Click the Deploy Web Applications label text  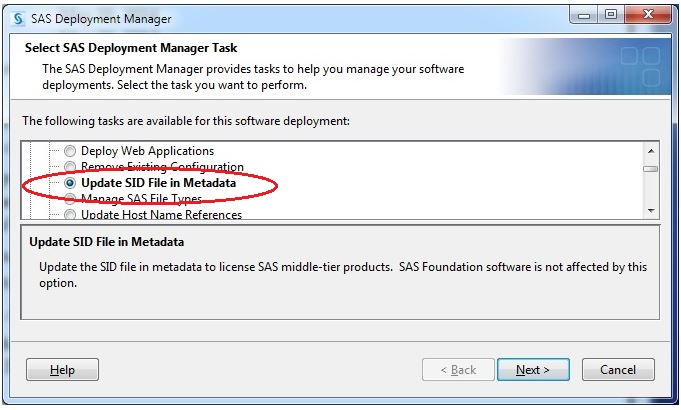[x=148, y=151]
